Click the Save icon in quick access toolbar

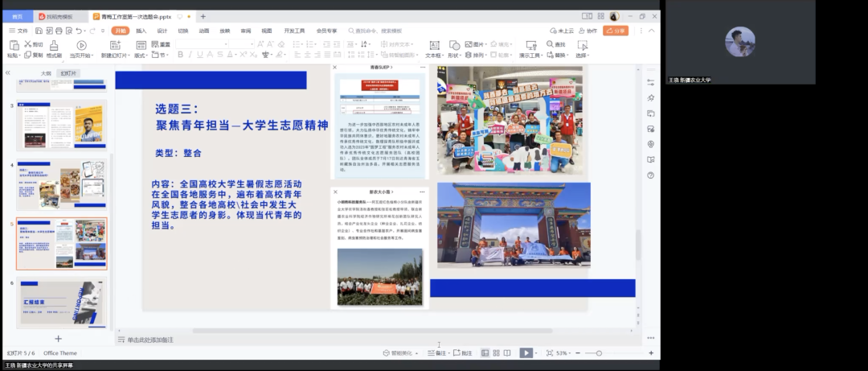[39, 31]
